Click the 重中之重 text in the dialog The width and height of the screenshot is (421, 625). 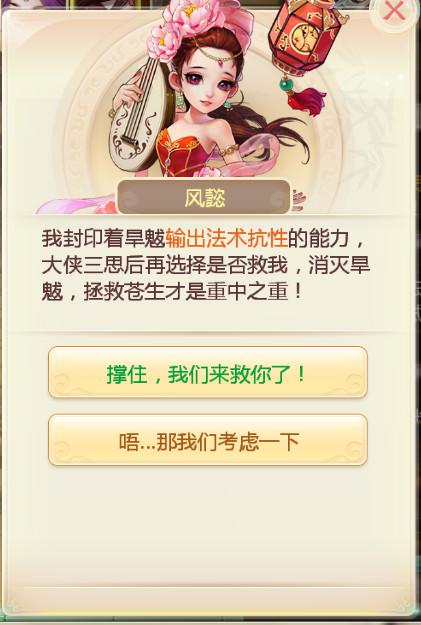point(247,293)
